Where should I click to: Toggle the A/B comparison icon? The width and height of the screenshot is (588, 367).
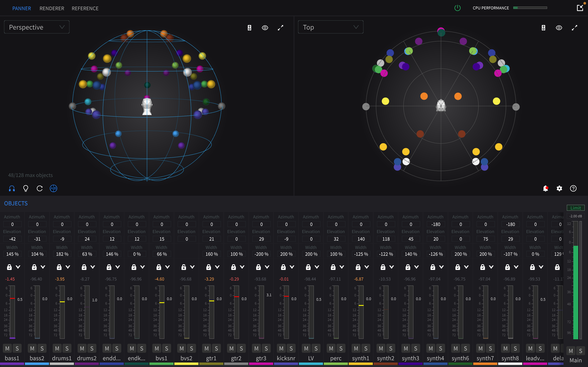pyautogui.click(x=53, y=188)
